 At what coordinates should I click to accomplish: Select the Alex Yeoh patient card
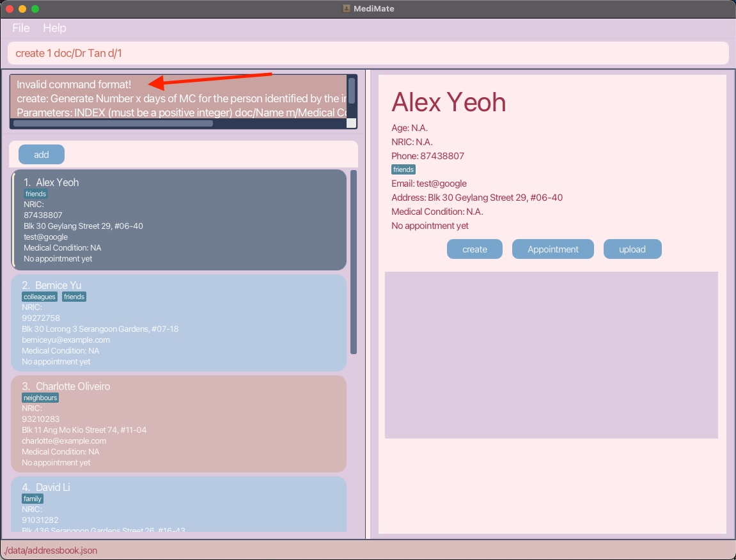coord(179,220)
